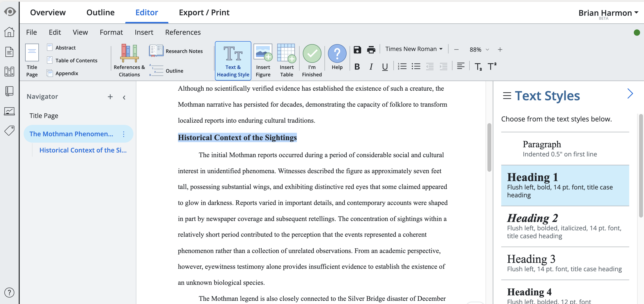This screenshot has height=304, width=644.
Task: Open the Help button in ribbon
Action: (337, 57)
